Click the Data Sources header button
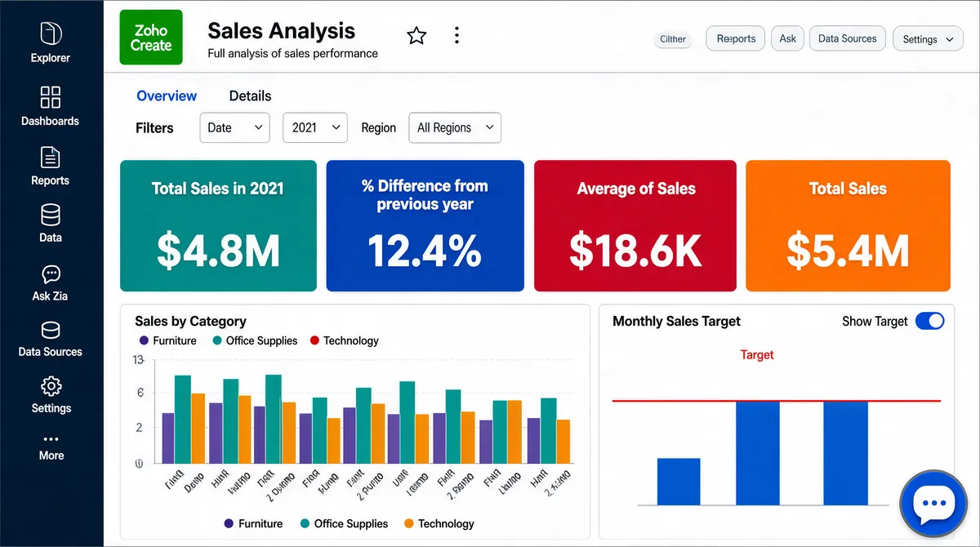The height and width of the screenshot is (547, 980). pos(848,38)
